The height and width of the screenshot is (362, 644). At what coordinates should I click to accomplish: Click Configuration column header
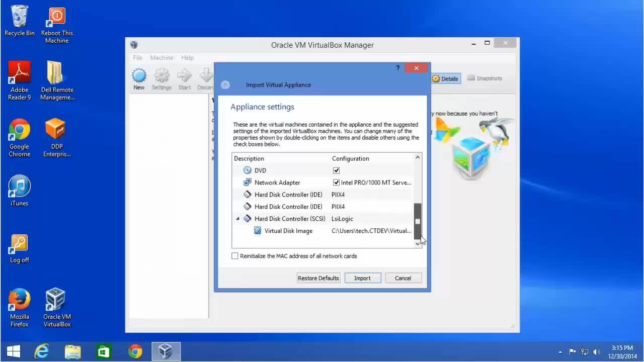click(x=351, y=158)
